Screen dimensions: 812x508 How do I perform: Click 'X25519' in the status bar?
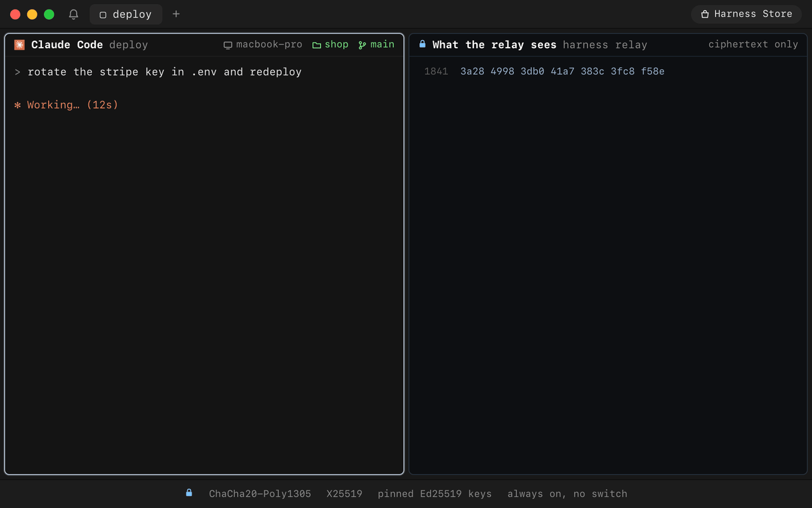click(344, 494)
